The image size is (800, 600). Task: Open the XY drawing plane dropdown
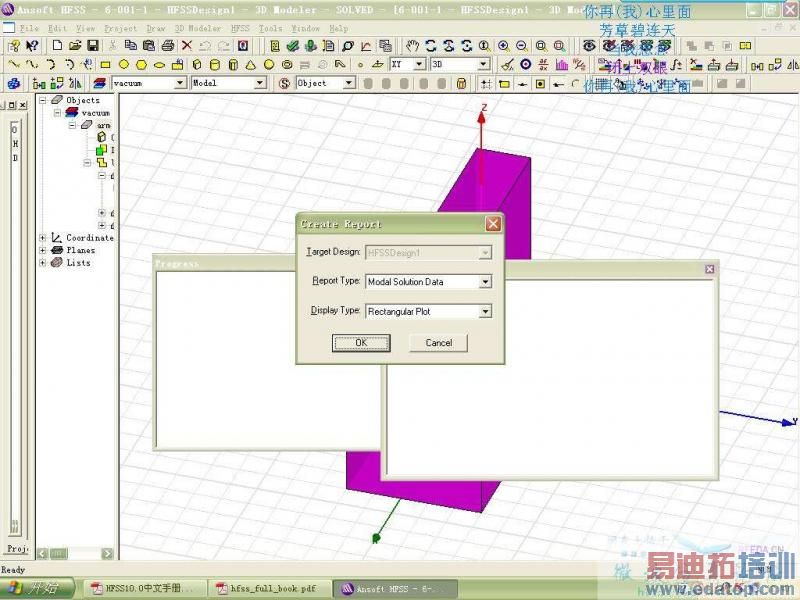(419, 64)
